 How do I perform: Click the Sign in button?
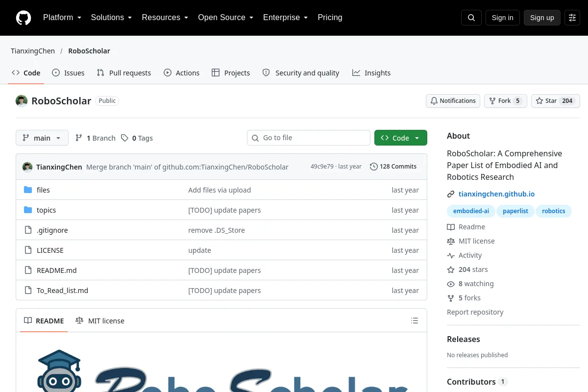click(503, 18)
